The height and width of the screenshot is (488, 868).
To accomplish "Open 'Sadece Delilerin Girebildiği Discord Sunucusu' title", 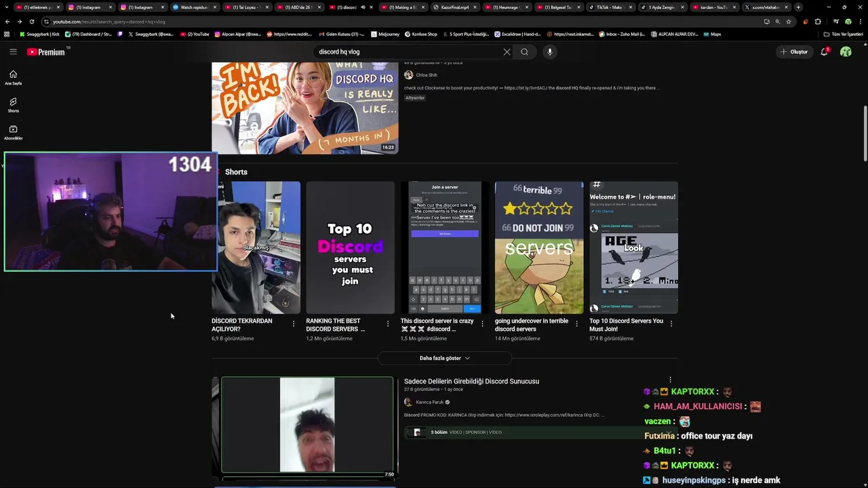I will coord(471,382).
